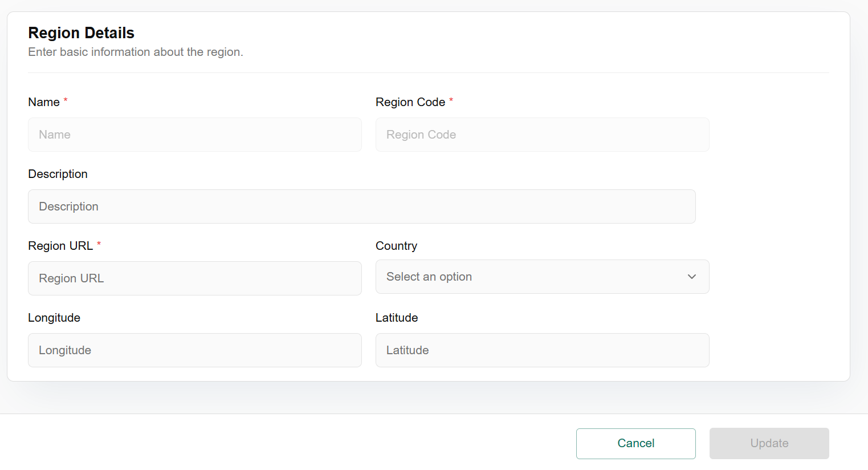Click the "Name" field label
Viewport: 868px width, 470px height.
(x=44, y=102)
